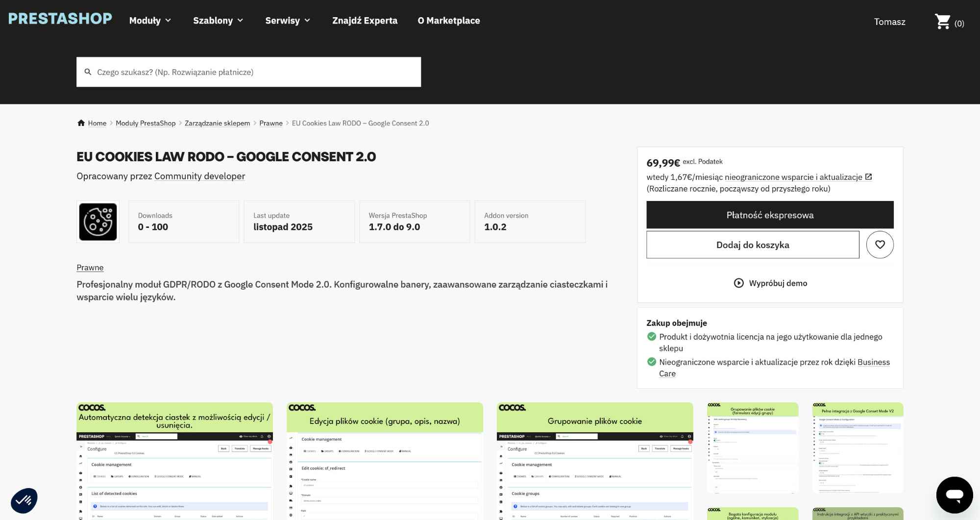This screenshot has height=520, width=980.
Task: Open small Grupowanie plików cookie formularz thumbnail
Action: [x=753, y=448]
